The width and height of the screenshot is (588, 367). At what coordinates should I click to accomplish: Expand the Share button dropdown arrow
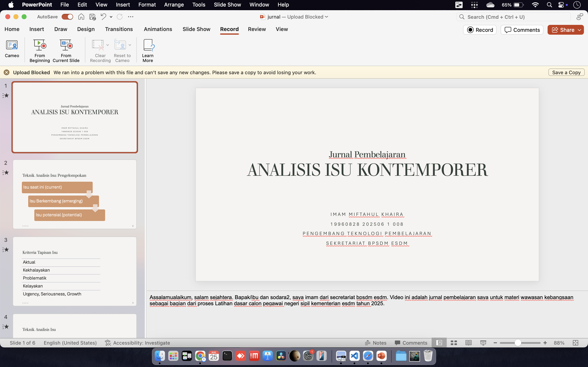click(x=579, y=30)
